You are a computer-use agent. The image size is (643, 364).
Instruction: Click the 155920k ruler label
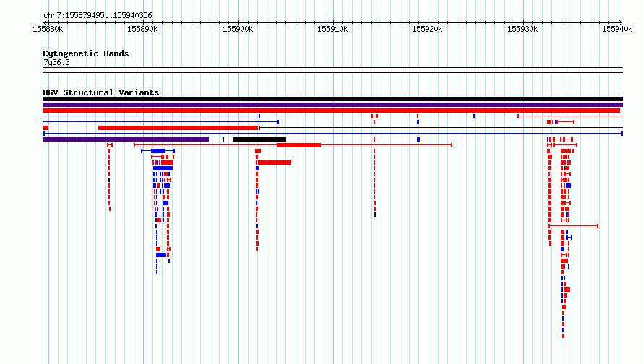427,29
